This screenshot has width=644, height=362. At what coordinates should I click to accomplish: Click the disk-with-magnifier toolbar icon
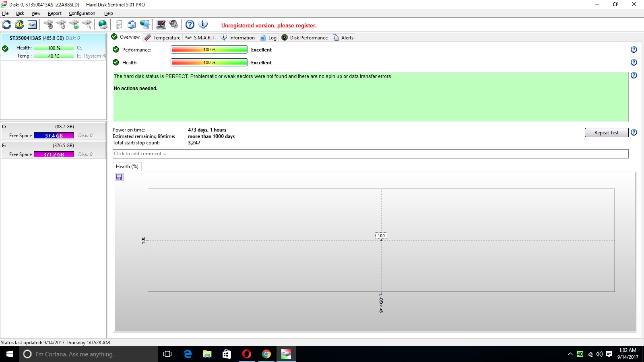click(87, 25)
